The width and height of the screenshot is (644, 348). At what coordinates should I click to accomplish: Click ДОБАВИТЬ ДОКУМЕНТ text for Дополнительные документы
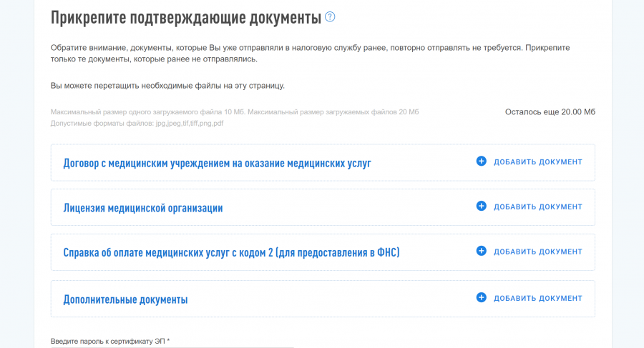(x=537, y=298)
